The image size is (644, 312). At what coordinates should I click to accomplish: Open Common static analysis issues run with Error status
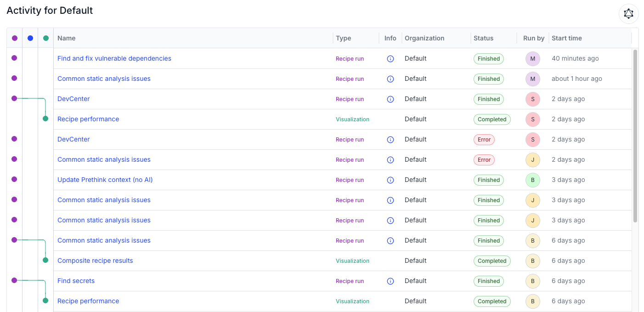tap(104, 159)
